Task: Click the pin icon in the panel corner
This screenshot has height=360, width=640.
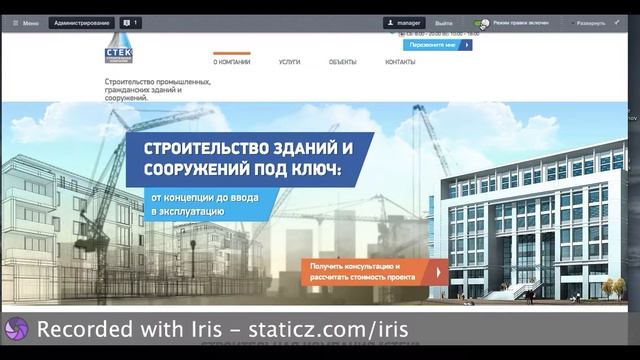Action: (617, 22)
